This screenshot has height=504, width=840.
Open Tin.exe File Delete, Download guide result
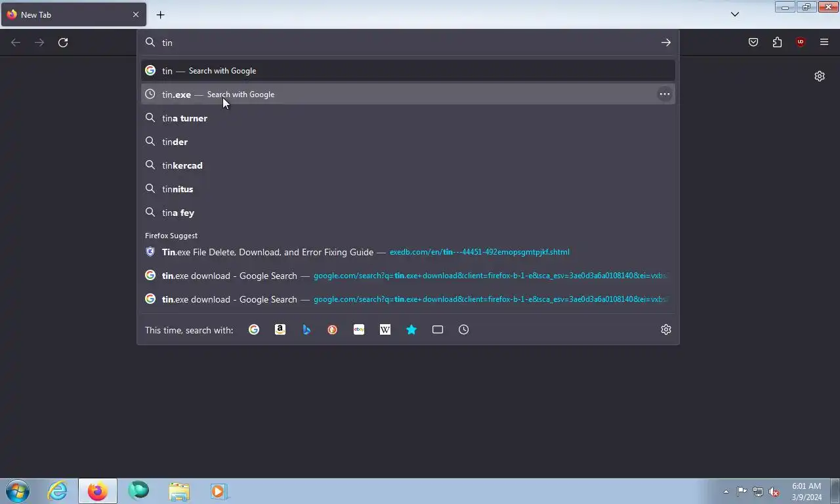(408, 252)
